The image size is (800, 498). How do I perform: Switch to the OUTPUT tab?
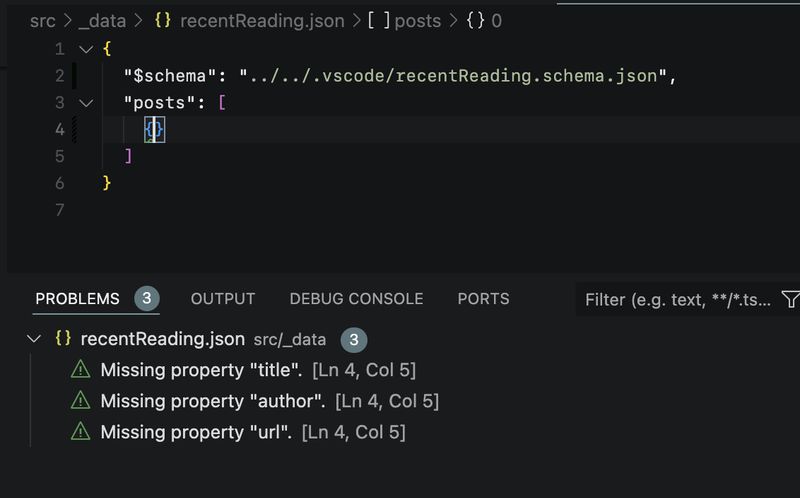pyautogui.click(x=223, y=299)
